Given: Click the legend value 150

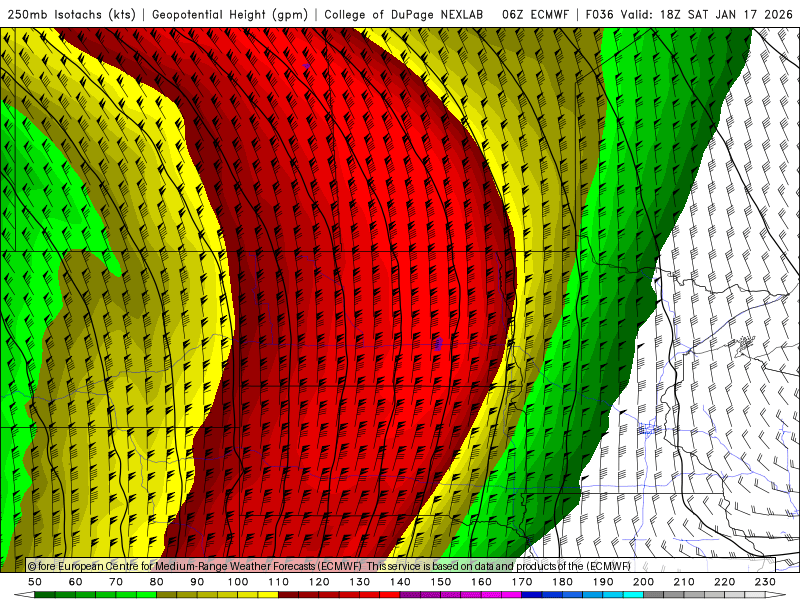Looking at the screenshot, I should tap(441, 582).
